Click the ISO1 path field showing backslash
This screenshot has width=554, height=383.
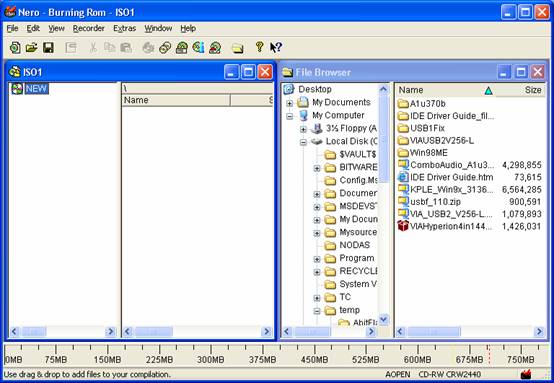[197, 88]
